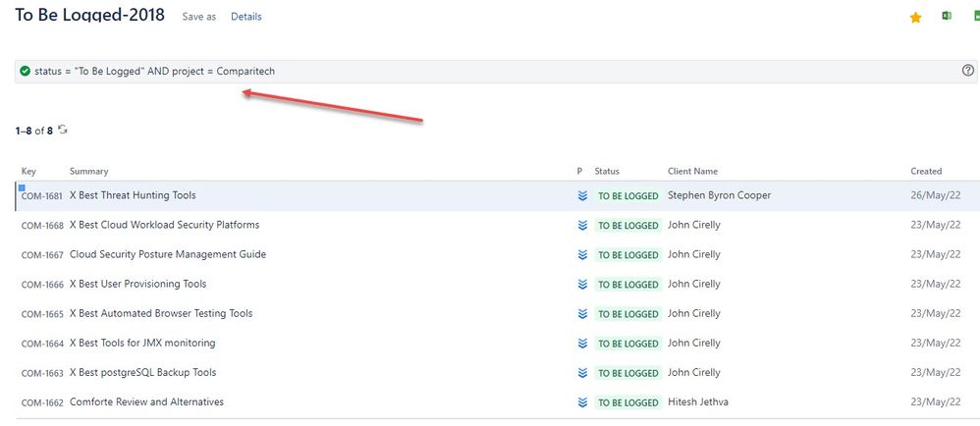Click John Cirelly in the COM-1668 row
Screen dimensions: 980x426
pos(693,225)
